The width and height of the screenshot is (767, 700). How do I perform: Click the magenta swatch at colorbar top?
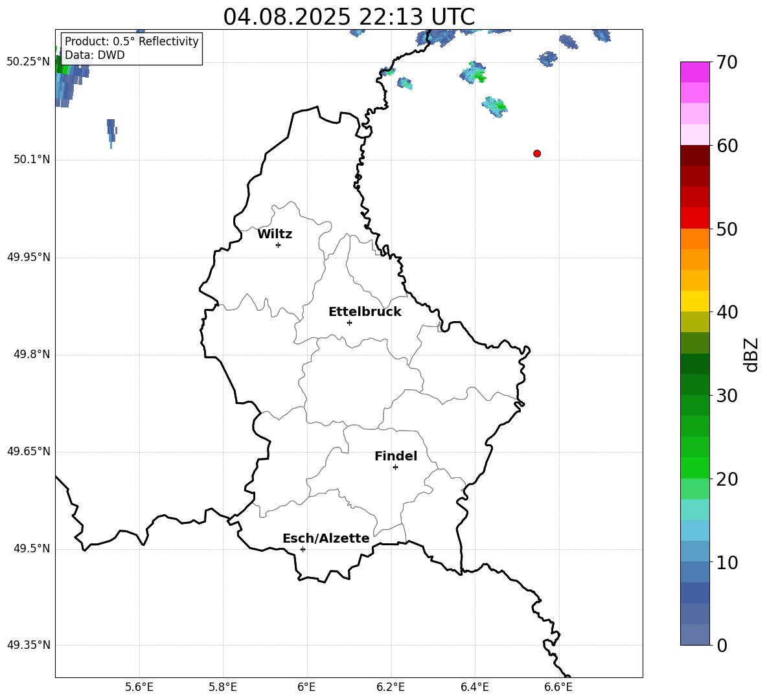695,72
